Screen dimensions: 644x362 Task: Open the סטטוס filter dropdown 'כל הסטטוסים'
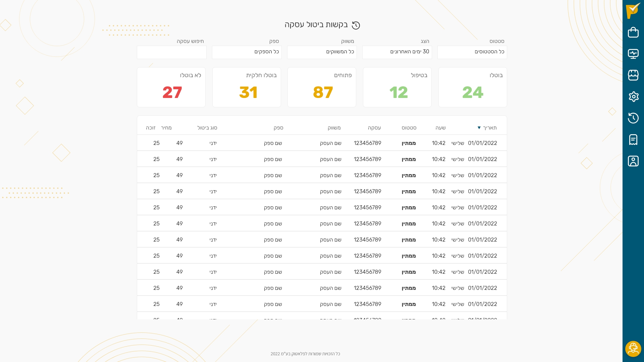click(x=472, y=52)
